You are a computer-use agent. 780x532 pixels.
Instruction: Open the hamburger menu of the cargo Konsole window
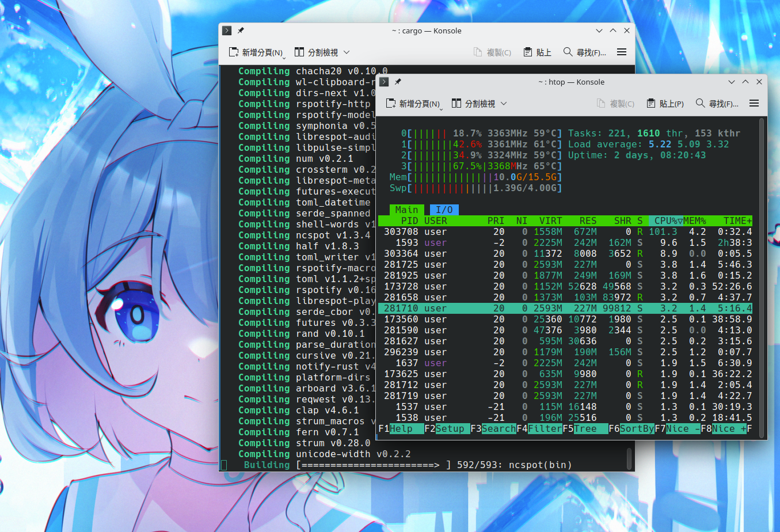tap(622, 52)
